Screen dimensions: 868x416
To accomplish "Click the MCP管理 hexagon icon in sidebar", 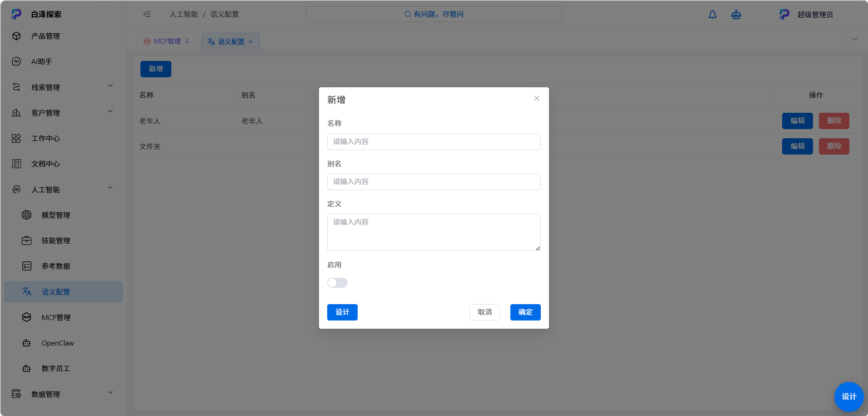I will pos(27,317).
